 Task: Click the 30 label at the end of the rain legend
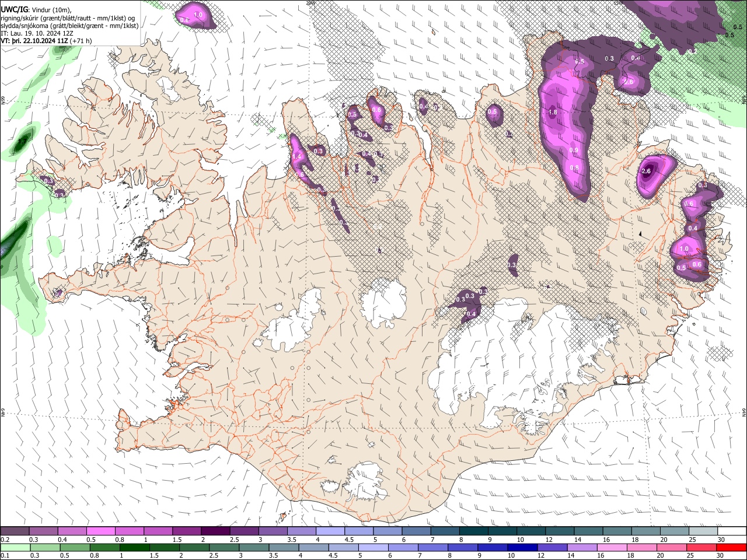point(721,556)
